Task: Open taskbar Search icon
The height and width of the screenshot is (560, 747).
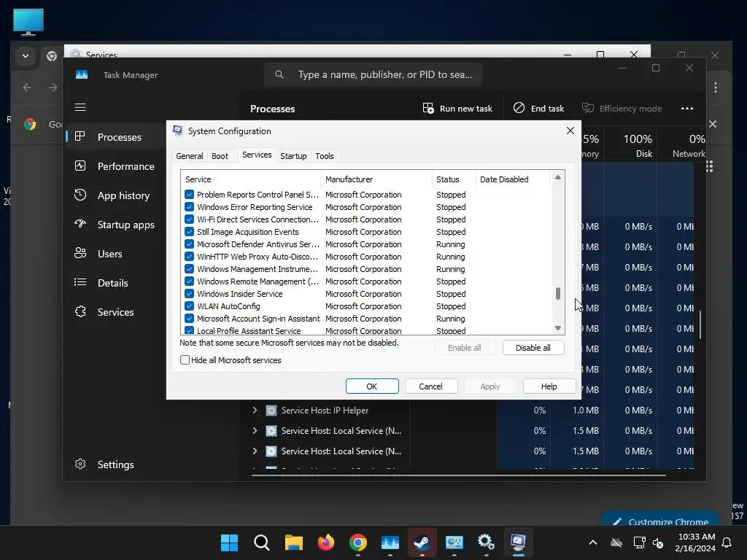Action: [262, 542]
